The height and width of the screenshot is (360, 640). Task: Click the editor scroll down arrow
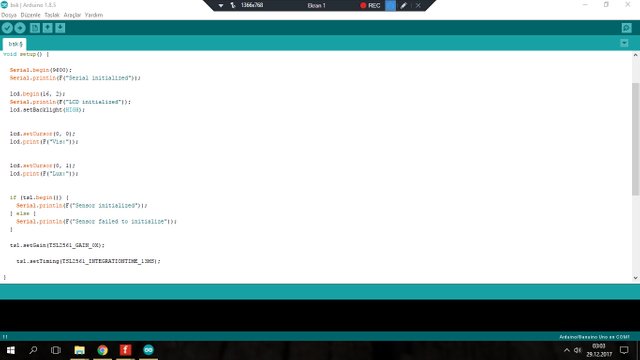[x=635, y=278]
